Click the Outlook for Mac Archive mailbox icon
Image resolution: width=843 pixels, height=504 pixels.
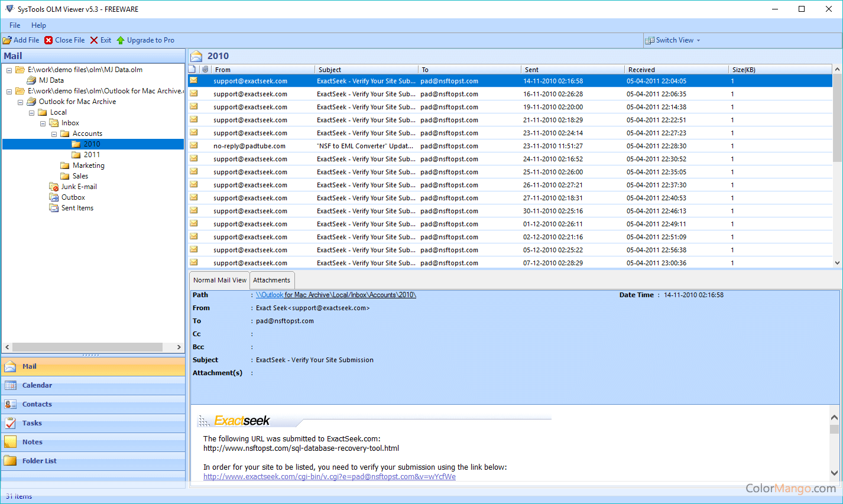(x=31, y=102)
